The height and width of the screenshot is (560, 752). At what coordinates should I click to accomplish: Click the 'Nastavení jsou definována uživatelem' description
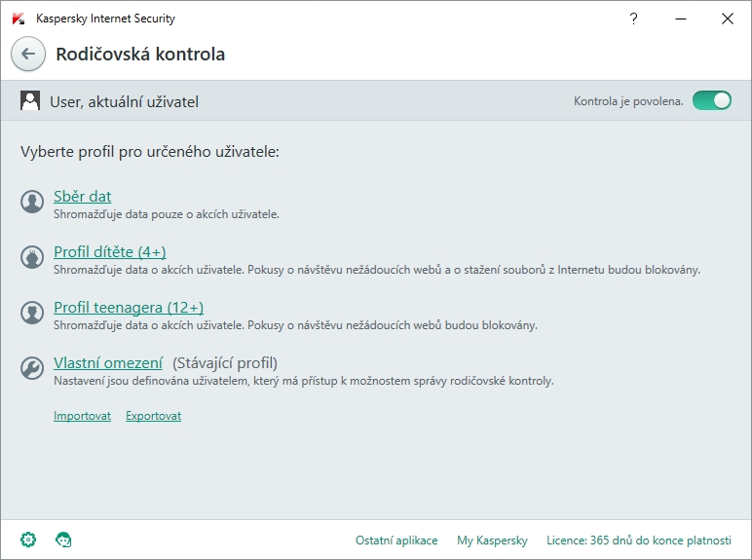click(304, 381)
